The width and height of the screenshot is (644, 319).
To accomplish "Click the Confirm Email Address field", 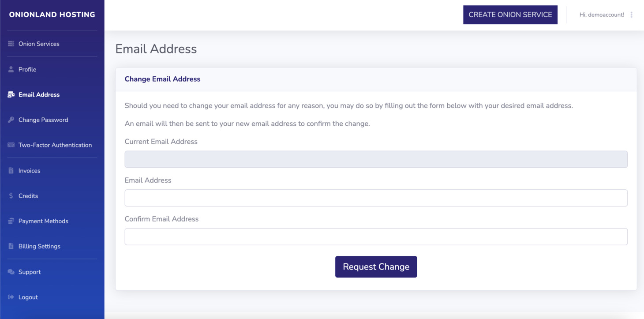I will pos(376,236).
